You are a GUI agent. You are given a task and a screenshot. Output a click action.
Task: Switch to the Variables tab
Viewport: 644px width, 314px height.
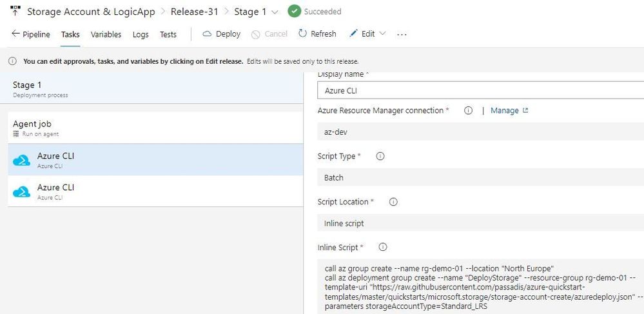click(x=106, y=34)
